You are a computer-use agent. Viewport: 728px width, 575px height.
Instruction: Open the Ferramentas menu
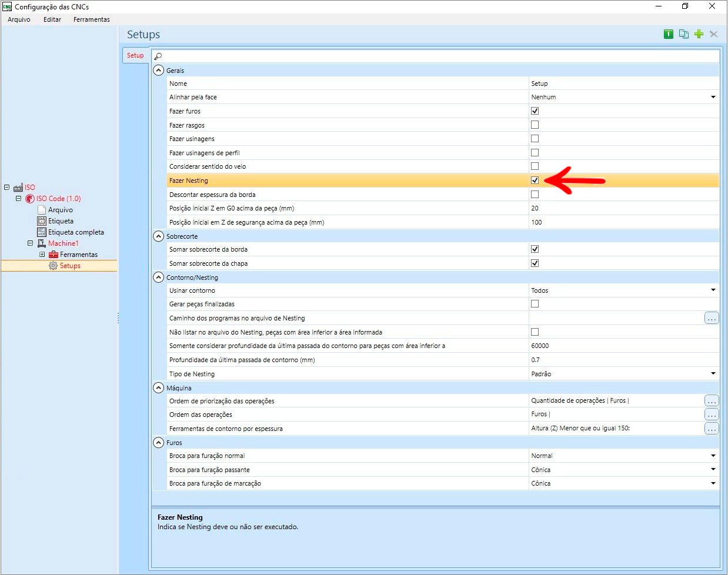tap(92, 19)
